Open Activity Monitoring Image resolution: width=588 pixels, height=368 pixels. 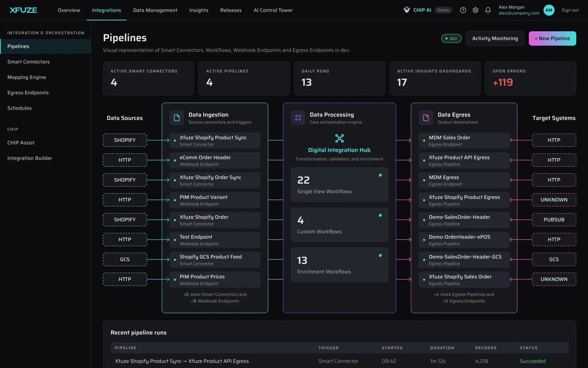[x=495, y=39]
